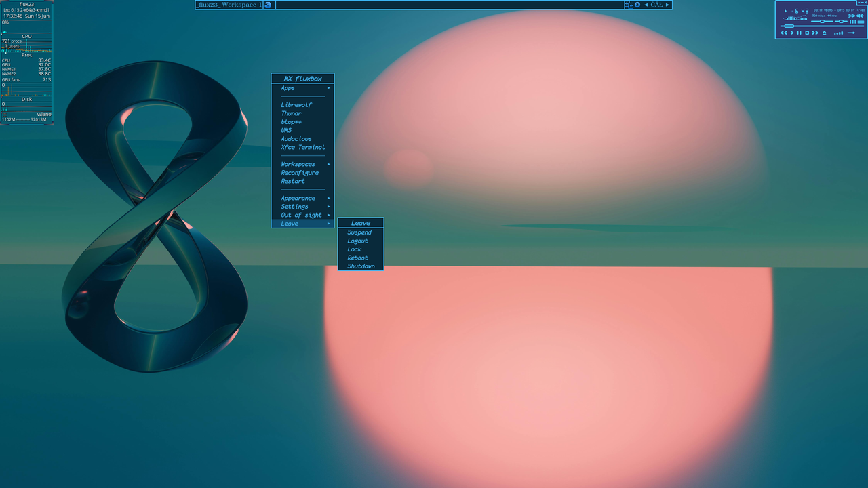Viewport: 868px width, 488px height.
Task: Click the Proc section label in the monitor
Action: [x=26, y=55]
